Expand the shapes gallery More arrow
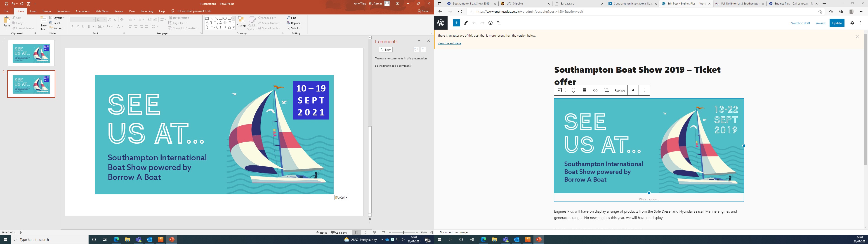This screenshot has width=868, height=244. (234, 28)
